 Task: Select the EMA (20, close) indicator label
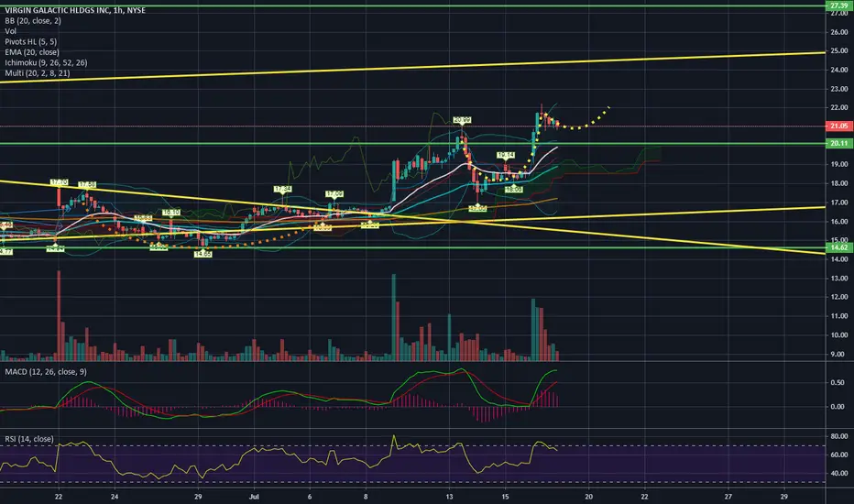point(31,52)
